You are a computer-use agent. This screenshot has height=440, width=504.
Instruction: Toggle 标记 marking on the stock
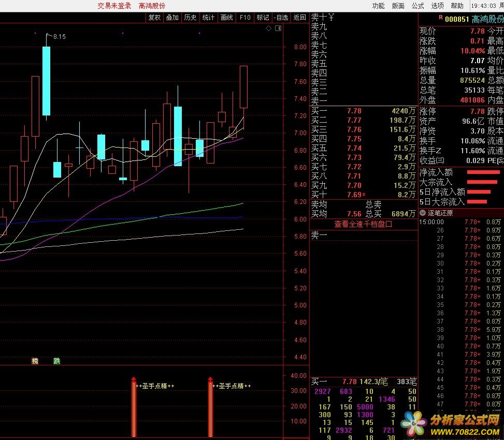point(263,18)
